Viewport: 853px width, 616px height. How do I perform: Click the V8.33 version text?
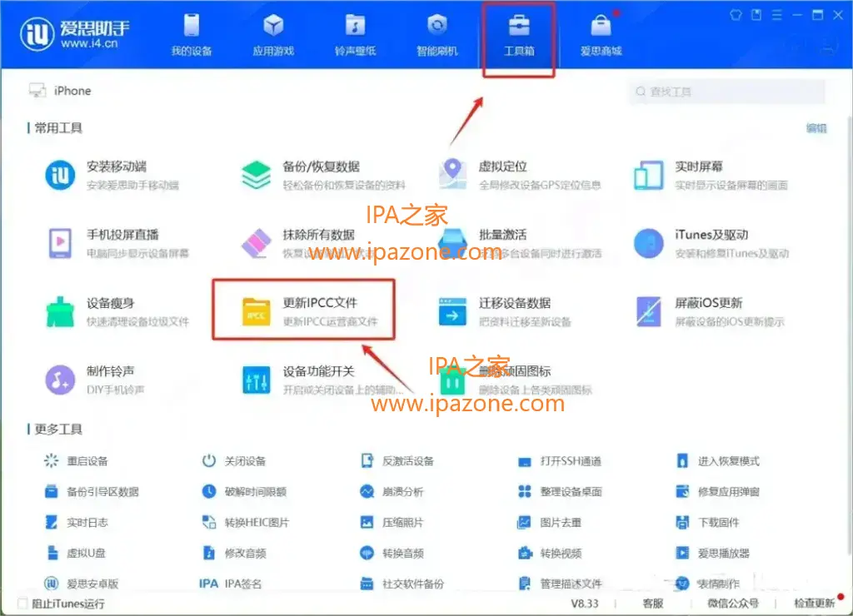coord(584,603)
